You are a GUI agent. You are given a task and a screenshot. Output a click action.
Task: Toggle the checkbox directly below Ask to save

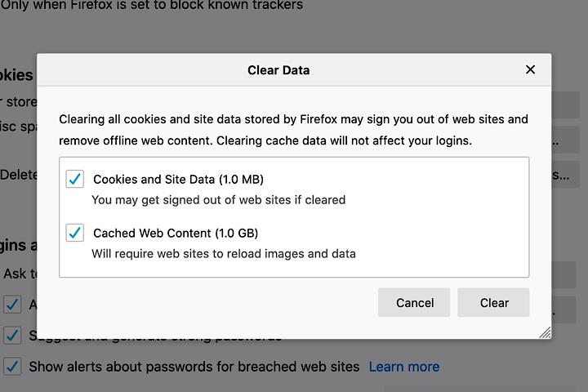click(12, 305)
